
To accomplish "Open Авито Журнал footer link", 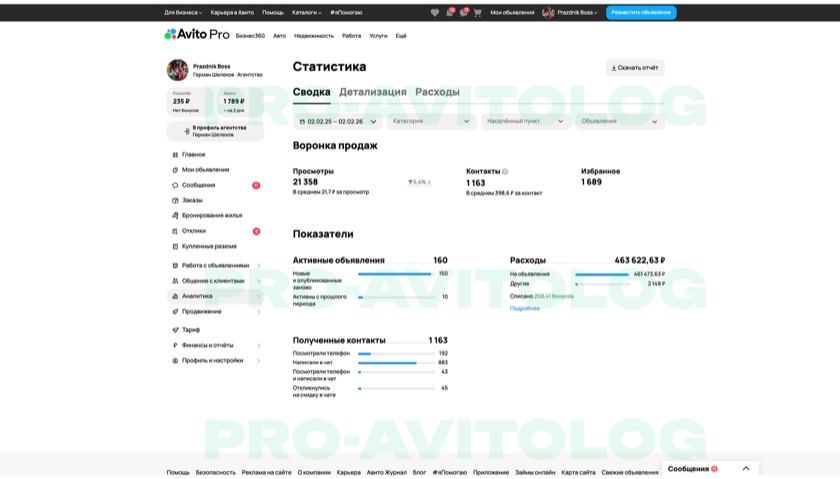I will [386, 473].
